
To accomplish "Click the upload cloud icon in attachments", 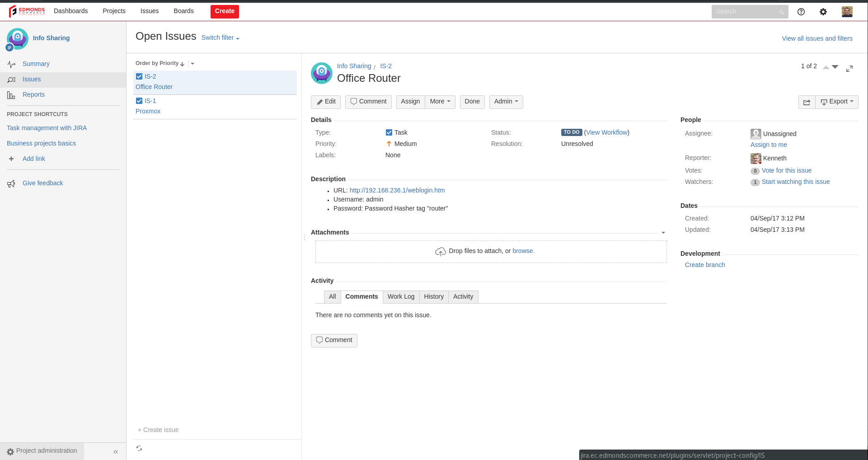I will (441, 251).
